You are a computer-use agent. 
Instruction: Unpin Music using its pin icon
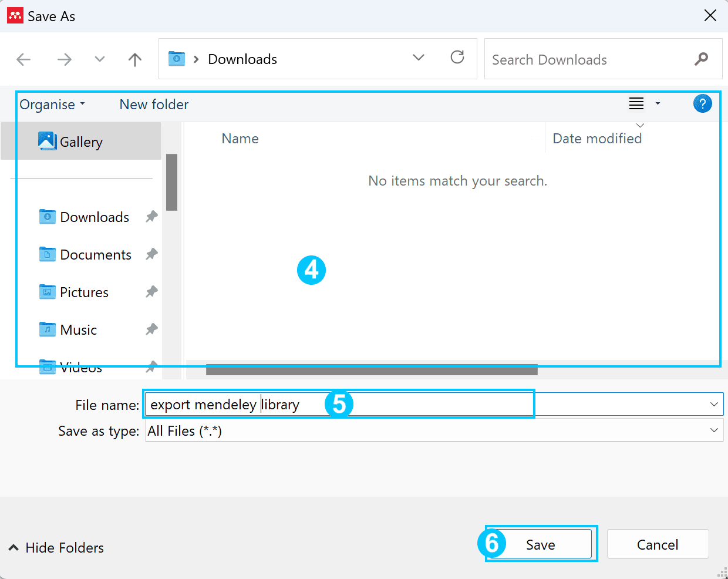coord(151,329)
